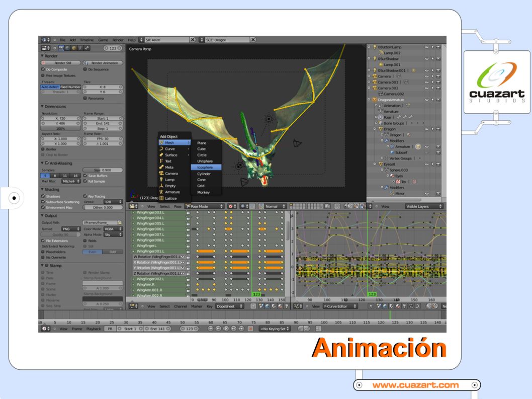Screen dimensions: 532x399
Task: Open the No Keying Set dropdown
Action: (x=275, y=329)
